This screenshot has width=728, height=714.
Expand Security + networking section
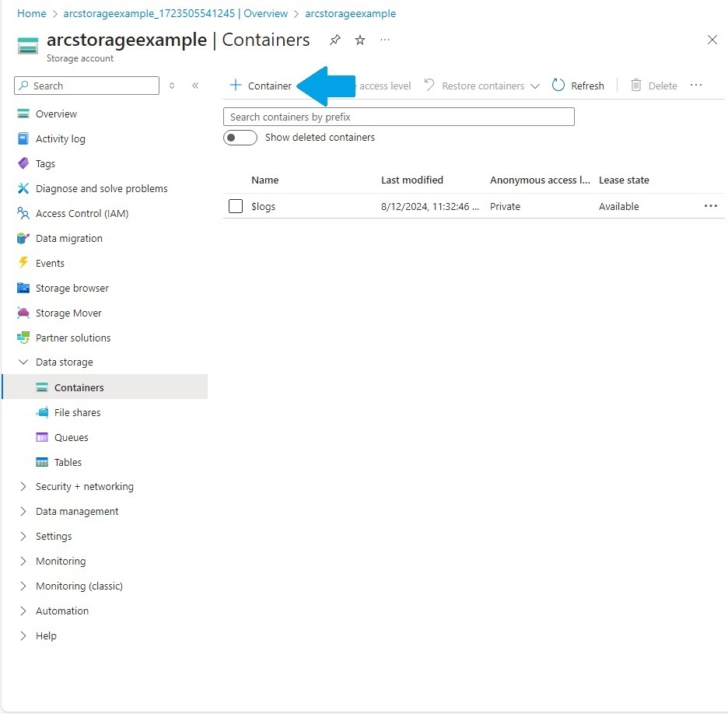pyautogui.click(x=23, y=487)
